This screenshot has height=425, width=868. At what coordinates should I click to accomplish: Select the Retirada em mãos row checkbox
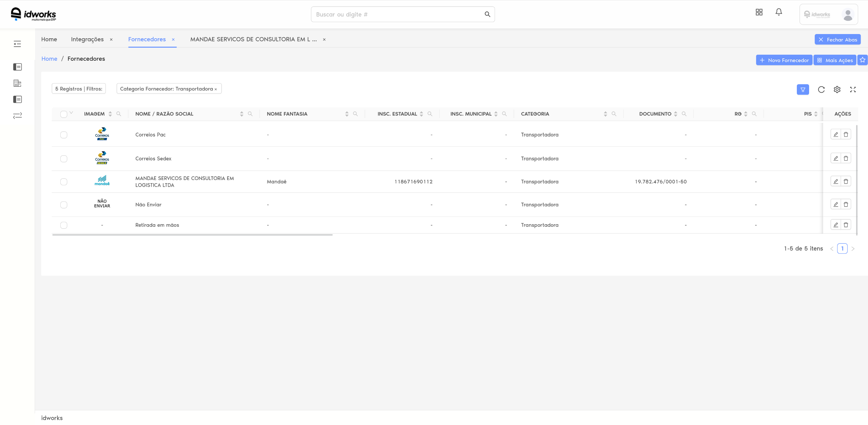(x=64, y=225)
